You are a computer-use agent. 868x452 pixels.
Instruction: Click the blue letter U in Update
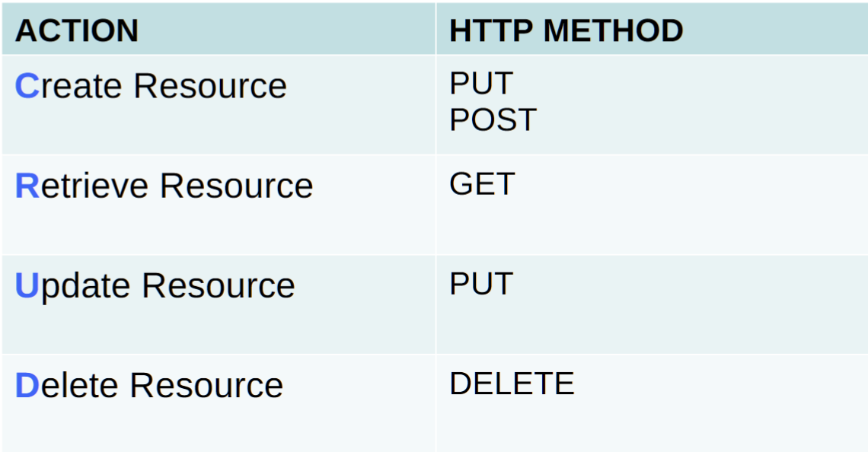(x=27, y=285)
